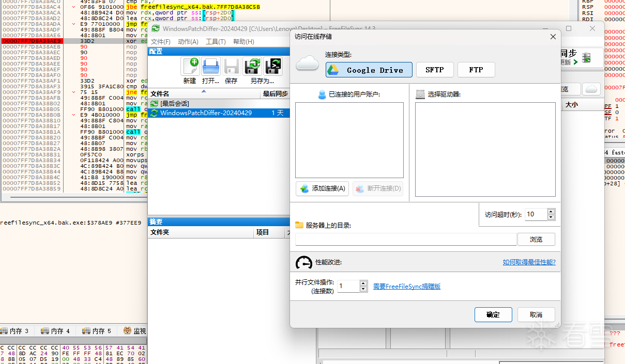Click the cloud button in FreeFileSync window
This screenshot has width=625, height=364.
point(591,89)
